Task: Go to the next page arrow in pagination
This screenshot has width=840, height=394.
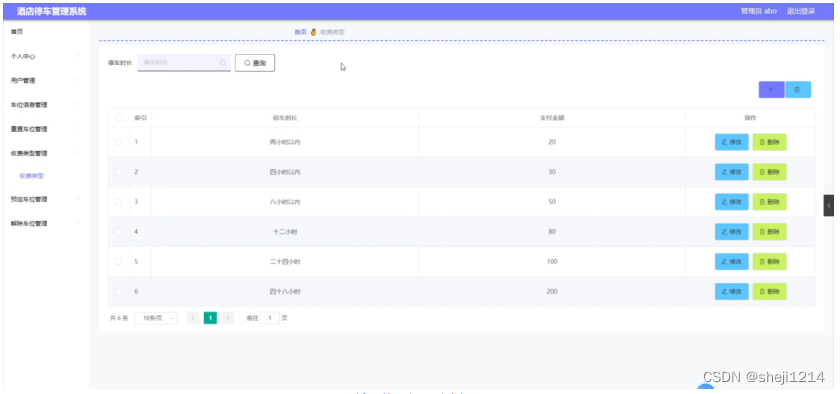Action: (228, 318)
